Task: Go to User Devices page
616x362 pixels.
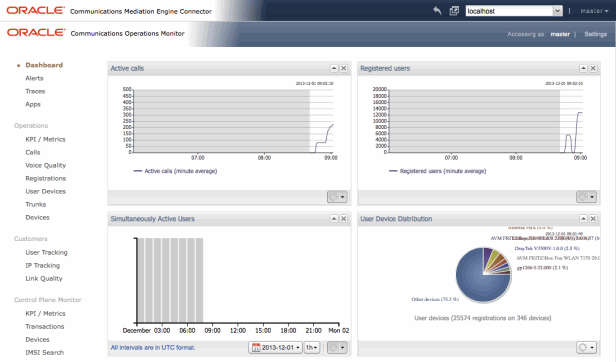Action: click(46, 191)
